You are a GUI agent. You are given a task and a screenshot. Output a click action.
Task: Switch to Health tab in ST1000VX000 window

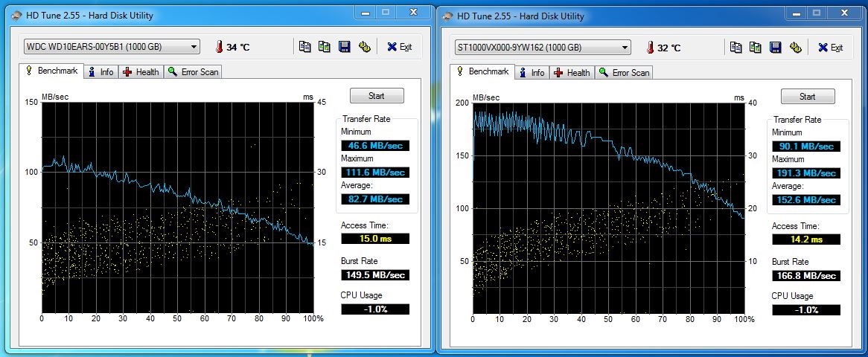point(571,73)
